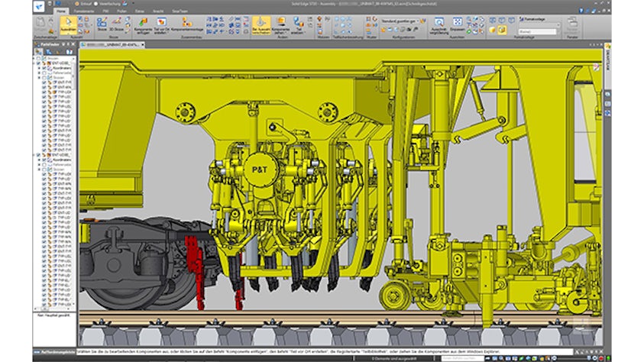
Task: Open the Komponentenmontage command
Action: [187, 24]
